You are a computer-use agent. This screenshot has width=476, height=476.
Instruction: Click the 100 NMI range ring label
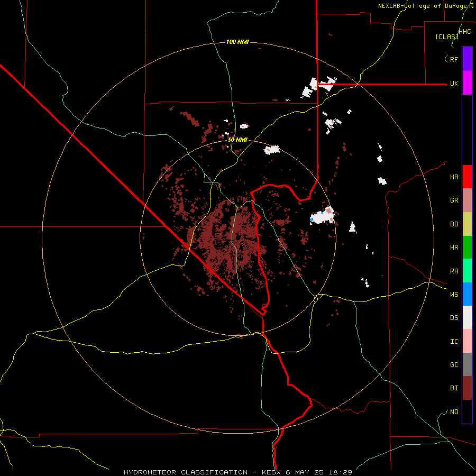[x=237, y=42]
